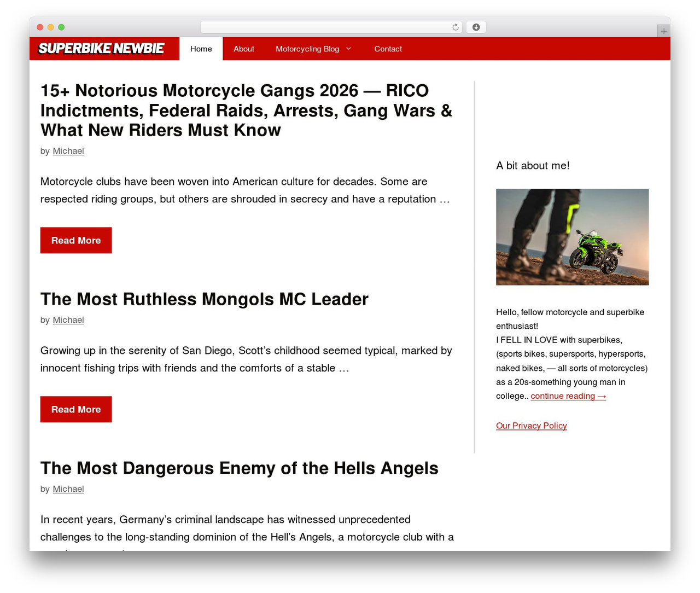Open Our Privacy Policy link
This screenshot has height=593, width=700.
(532, 426)
